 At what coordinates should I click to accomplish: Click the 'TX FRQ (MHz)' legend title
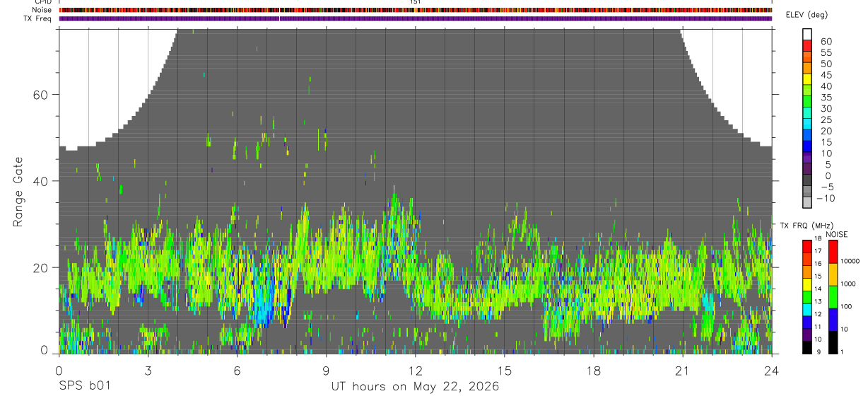pyautogui.click(x=807, y=226)
